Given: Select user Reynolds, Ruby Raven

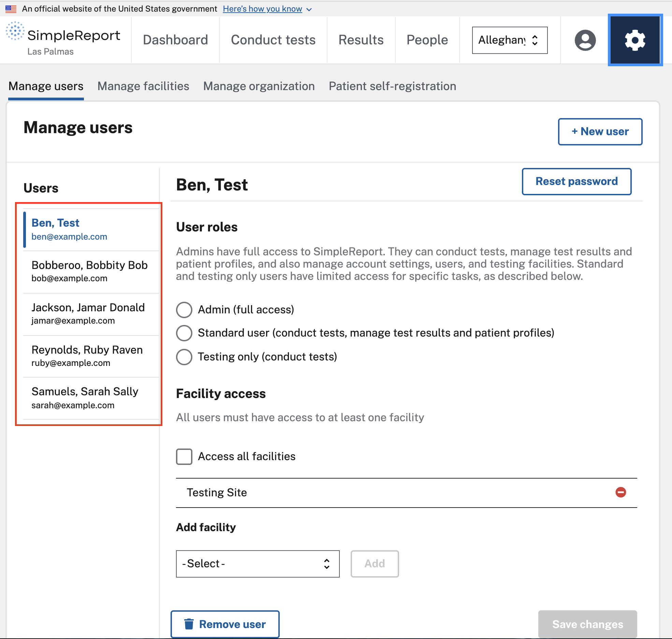Looking at the screenshot, I should [91, 356].
